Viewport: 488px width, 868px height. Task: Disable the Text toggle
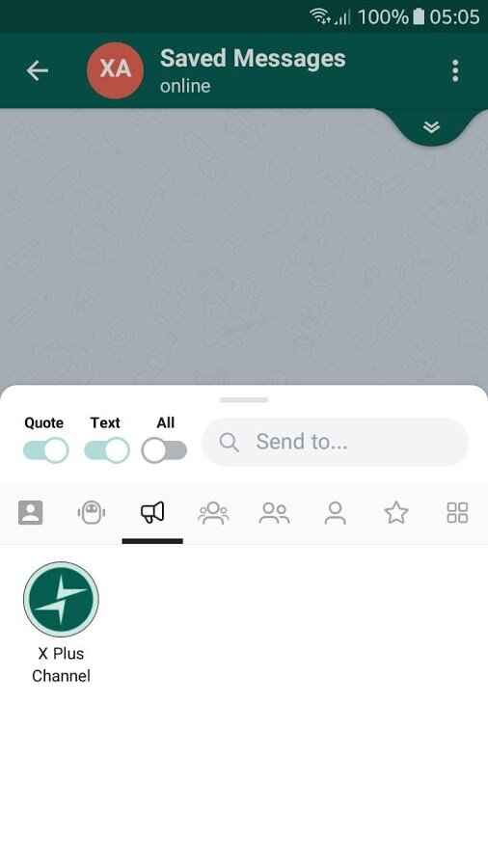coord(107,450)
